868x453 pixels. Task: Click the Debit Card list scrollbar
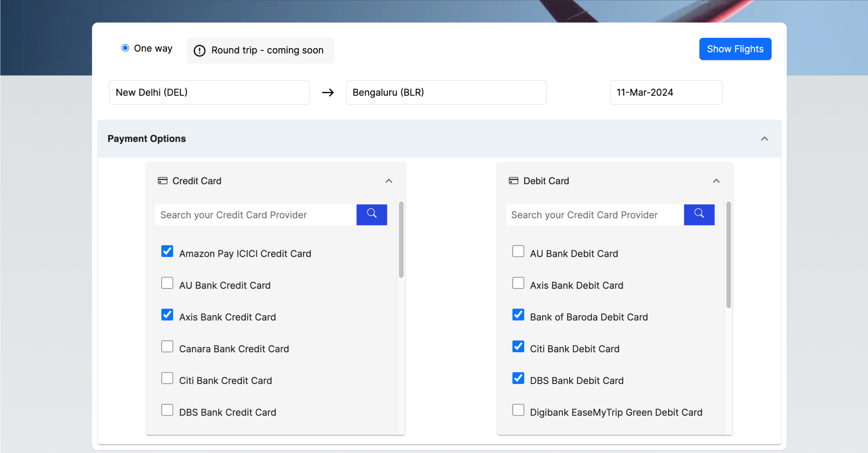[x=728, y=255]
